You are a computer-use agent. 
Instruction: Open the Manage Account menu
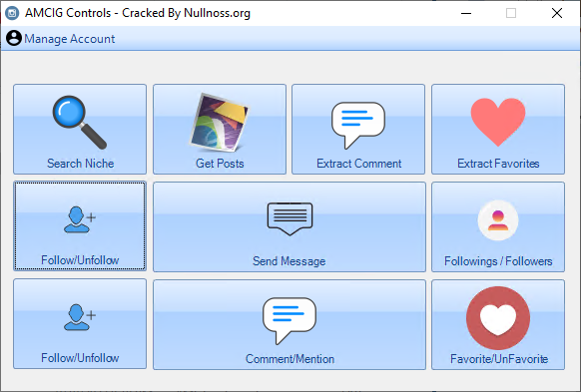click(61, 39)
